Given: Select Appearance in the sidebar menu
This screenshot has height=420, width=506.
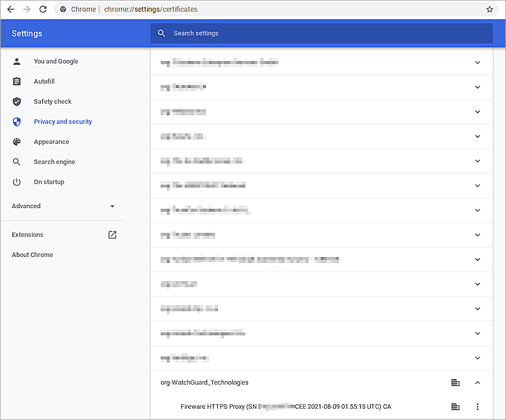Looking at the screenshot, I should pyautogui.click(x=51, y=141).
